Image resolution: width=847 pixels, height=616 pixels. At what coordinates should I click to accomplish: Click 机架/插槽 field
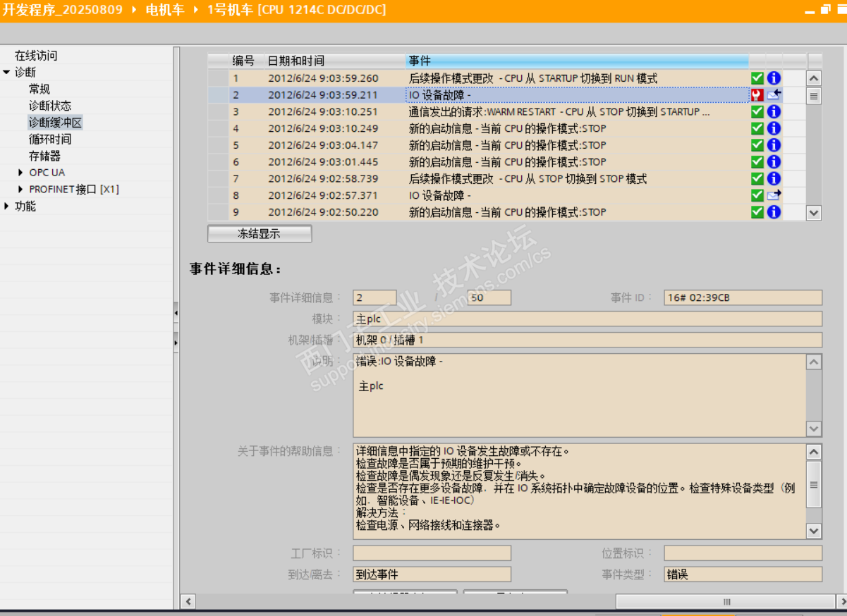(x=587, y=340)
